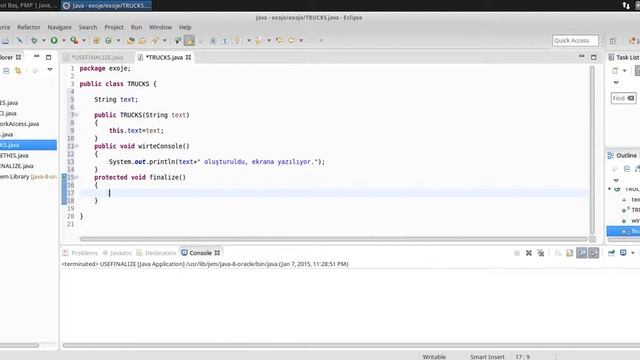Viewport: 640px width, 360px height.
Task: Click the Scroll Lock icon in Console
Action: (x=569, y=253)
